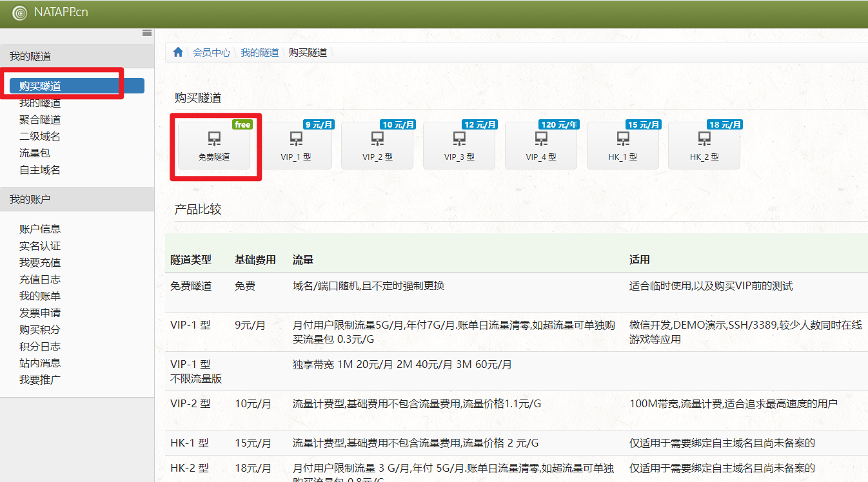Choose the VIP_2 型 tunnel card
The height and width of the screenshot is (482, 868).
pyautogui.click(x=377, y=146)
